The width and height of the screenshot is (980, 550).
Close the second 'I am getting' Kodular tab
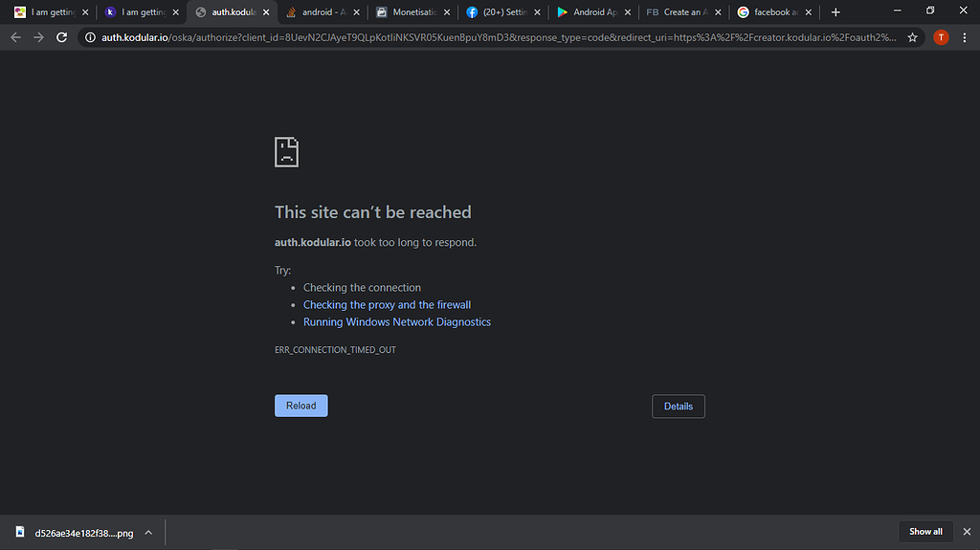click(x=176, y=11)
